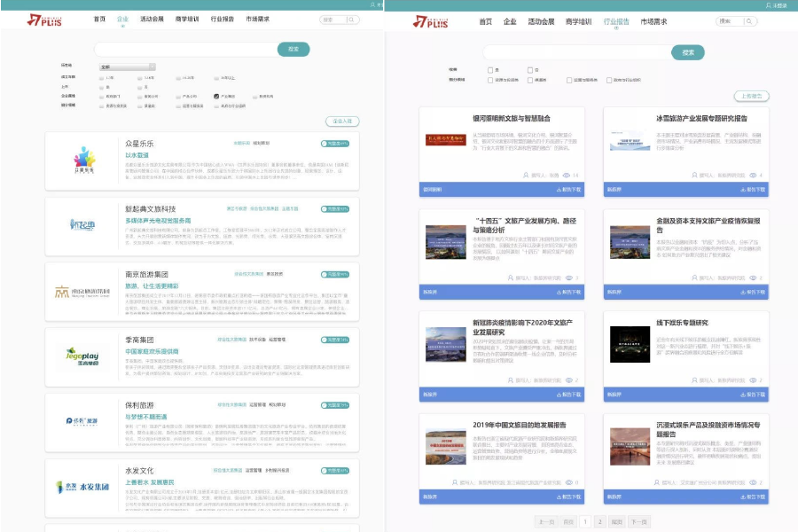The width and height of the screenshot is (798, 532).
Task: Download the 冰雪旅游产业发展专题研究报告 report
Action: point(753,190)
